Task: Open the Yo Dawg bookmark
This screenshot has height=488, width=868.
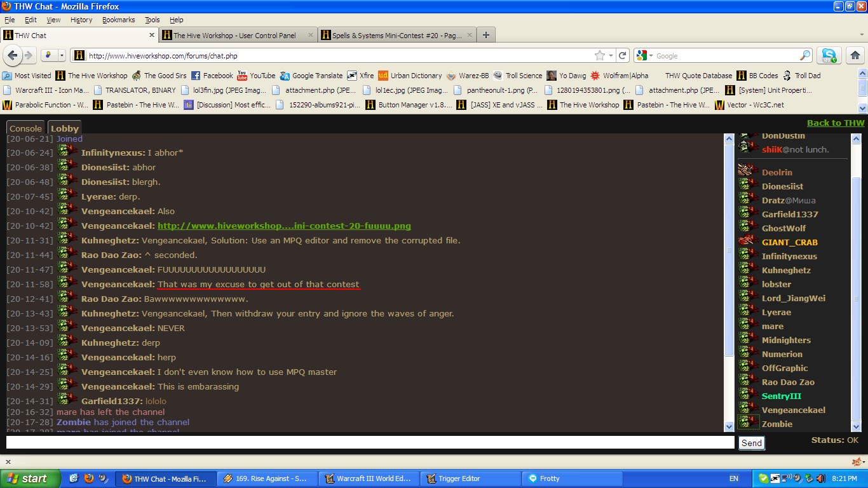Action: coord(566,76)
